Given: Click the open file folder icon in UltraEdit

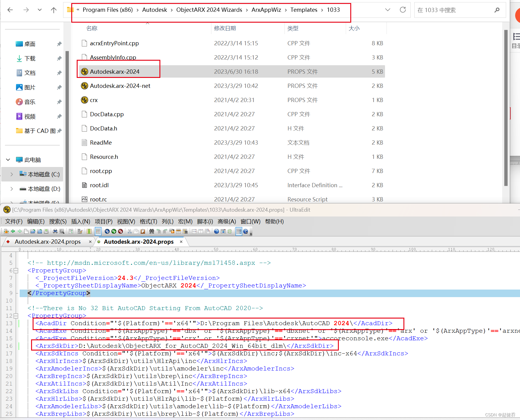Looking at the screenshot, I should pos(33,231).
